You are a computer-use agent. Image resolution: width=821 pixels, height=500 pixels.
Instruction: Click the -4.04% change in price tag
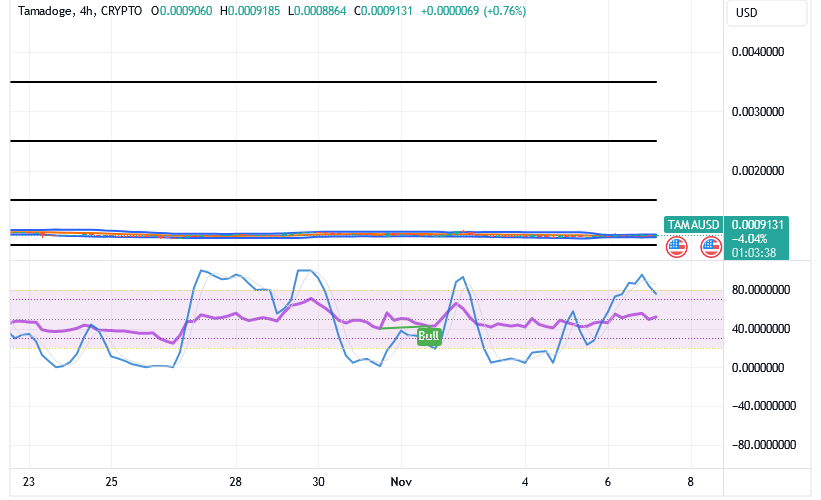click(749, 239)
